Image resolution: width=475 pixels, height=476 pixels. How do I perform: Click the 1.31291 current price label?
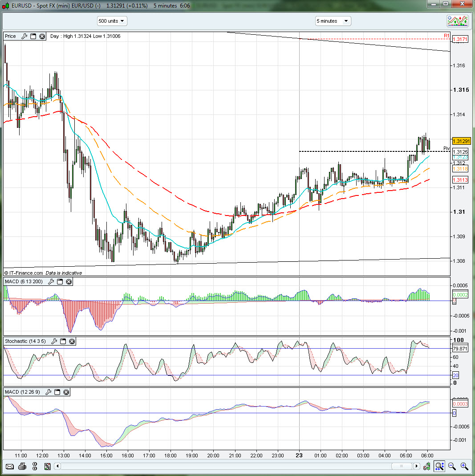point(461,141)
